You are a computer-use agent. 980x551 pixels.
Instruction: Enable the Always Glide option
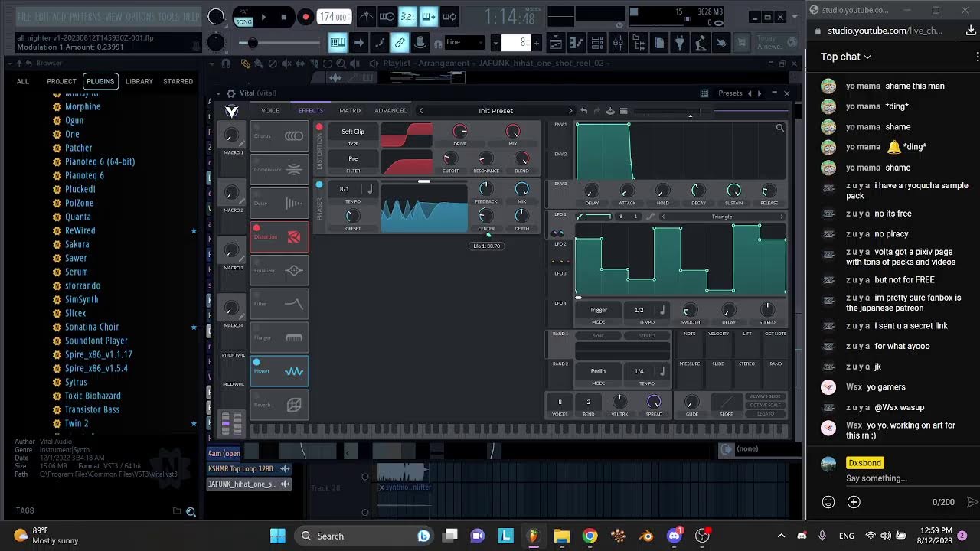click(765, 396)
